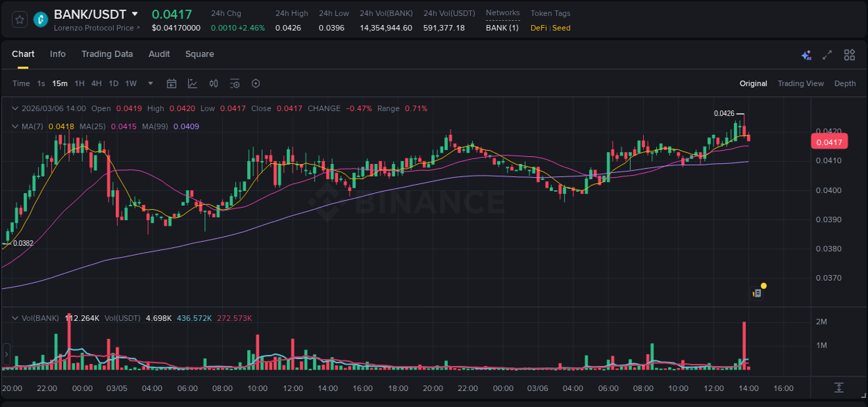
Task: Select the 15m timeframe option
Action: (x=60, y=83)
